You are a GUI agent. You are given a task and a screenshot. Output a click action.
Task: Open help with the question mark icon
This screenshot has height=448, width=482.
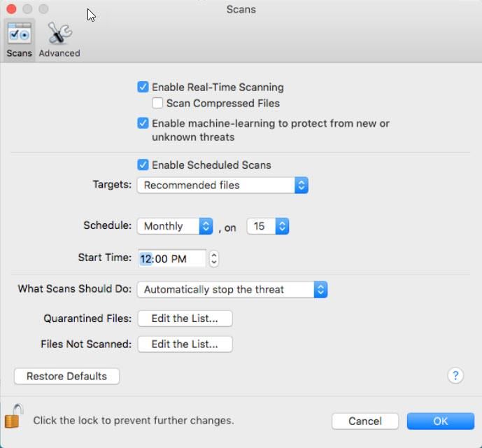tap(455, 376)
